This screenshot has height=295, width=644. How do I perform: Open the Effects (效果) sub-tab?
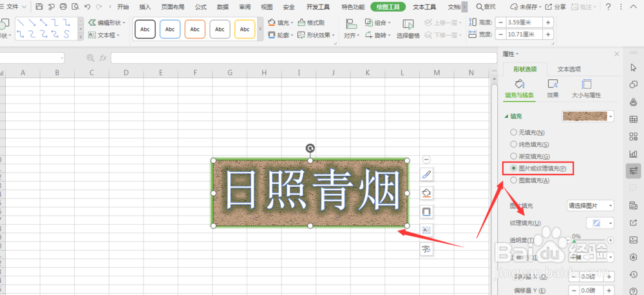pos(553,89)
